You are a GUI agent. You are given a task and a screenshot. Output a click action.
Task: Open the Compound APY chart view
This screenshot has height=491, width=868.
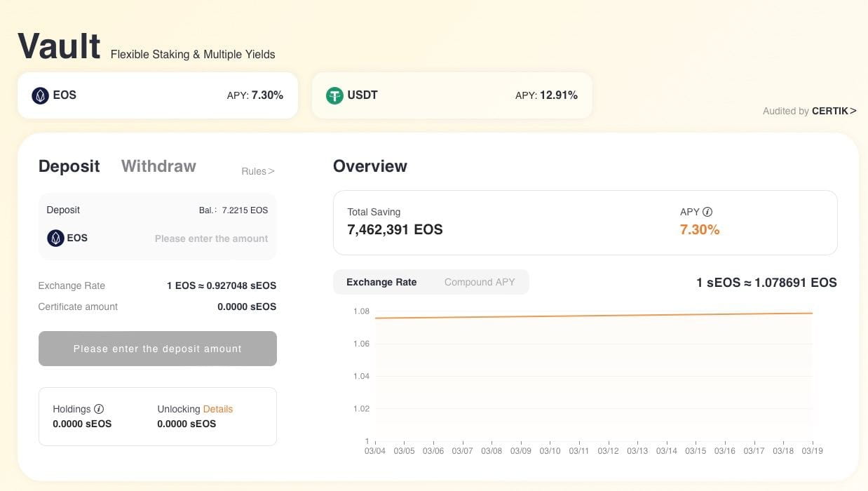pyautogui.click(x=480, y=282)
